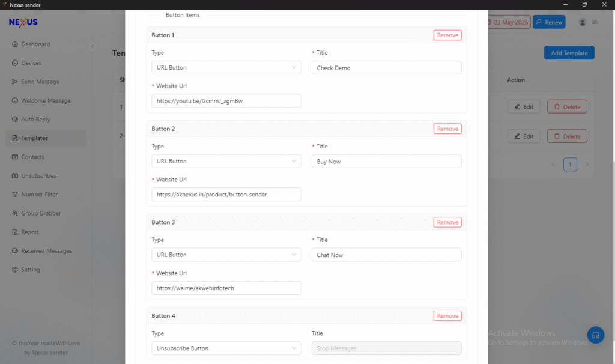
Task: Click the Add Template button
Action: tap(569, 53)
